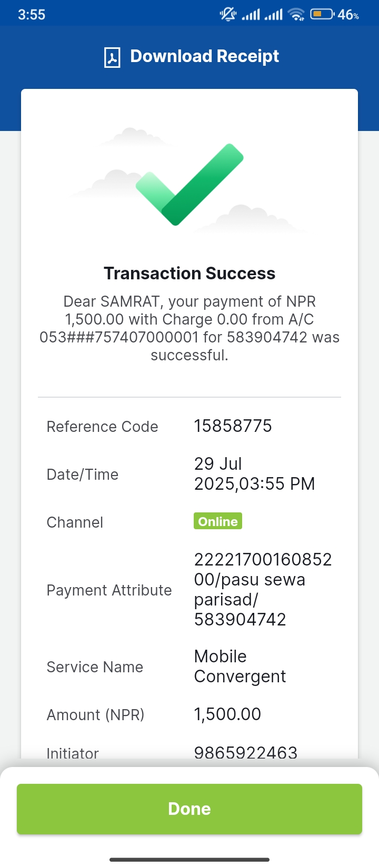Tap the amount value 1,500.00
This screenshot has width=379, height=868.
[227, 714]
